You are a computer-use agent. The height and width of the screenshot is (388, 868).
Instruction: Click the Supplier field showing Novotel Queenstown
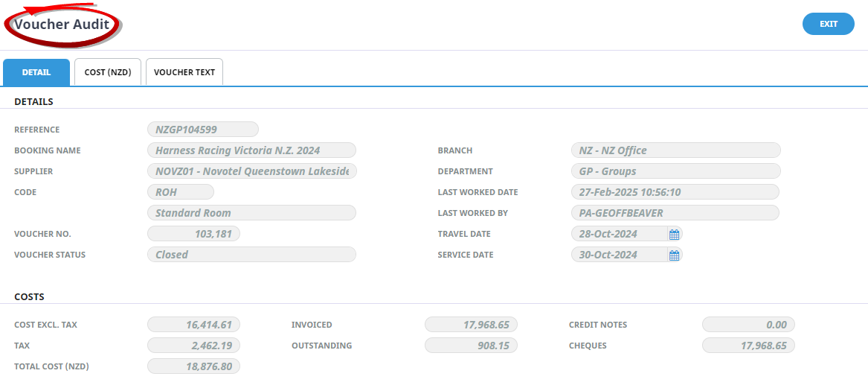click(251, 171)
